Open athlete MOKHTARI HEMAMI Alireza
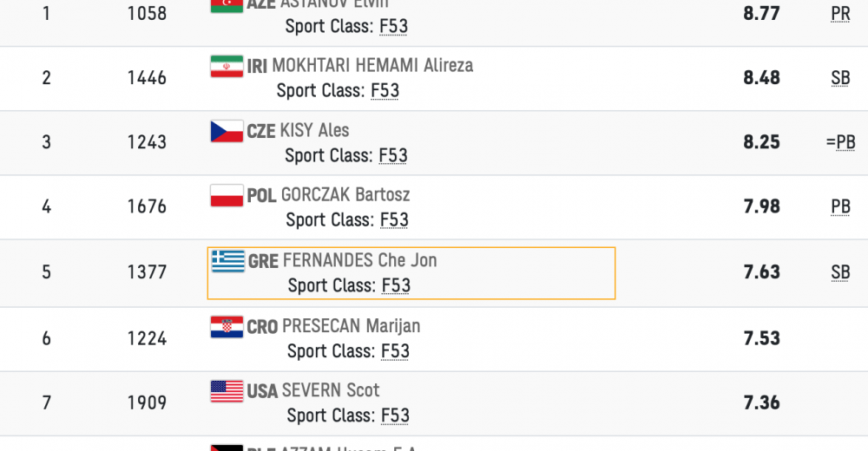Image resolution: width=868 pixels, height=451 pixels. coord(372,66)
